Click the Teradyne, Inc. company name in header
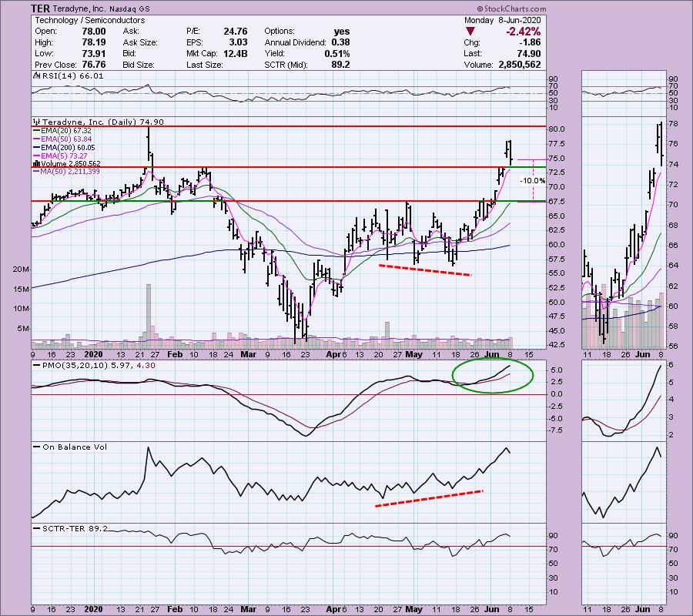Viewport: 693px width, 616px height. [80, 8]
